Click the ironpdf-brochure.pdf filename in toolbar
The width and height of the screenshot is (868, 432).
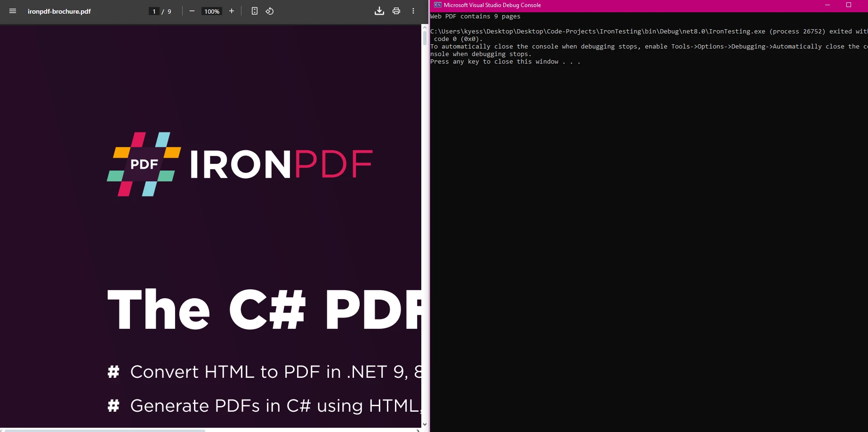[x=59, y=11]
